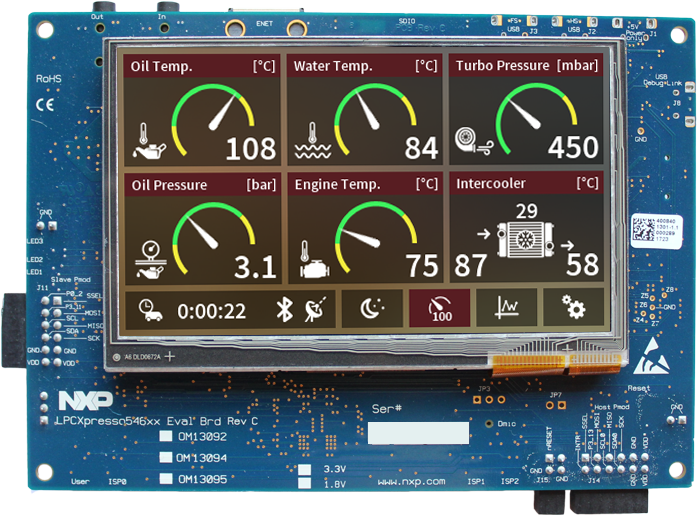
Task: Tap the Bluetooth icon
Action: pyautogui.click(x=284, y=311)
